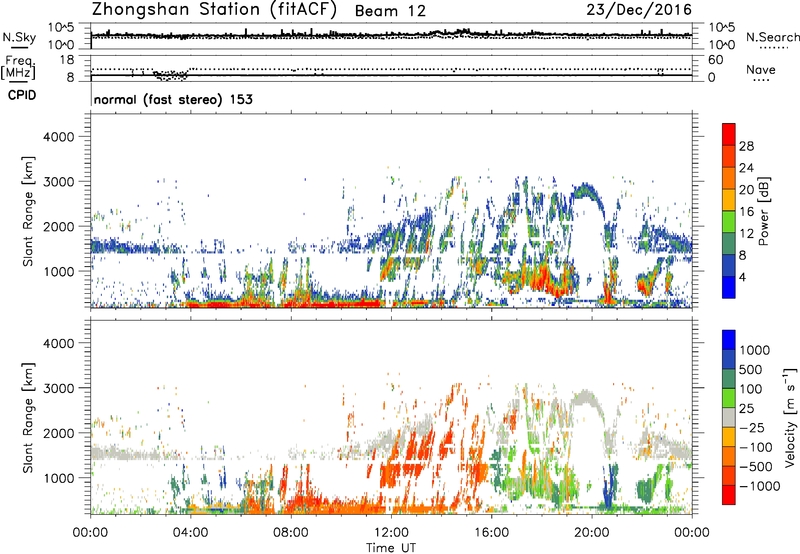Click the 20:00 time axis label
Screen dimensions: 800x554
(591, 533)
